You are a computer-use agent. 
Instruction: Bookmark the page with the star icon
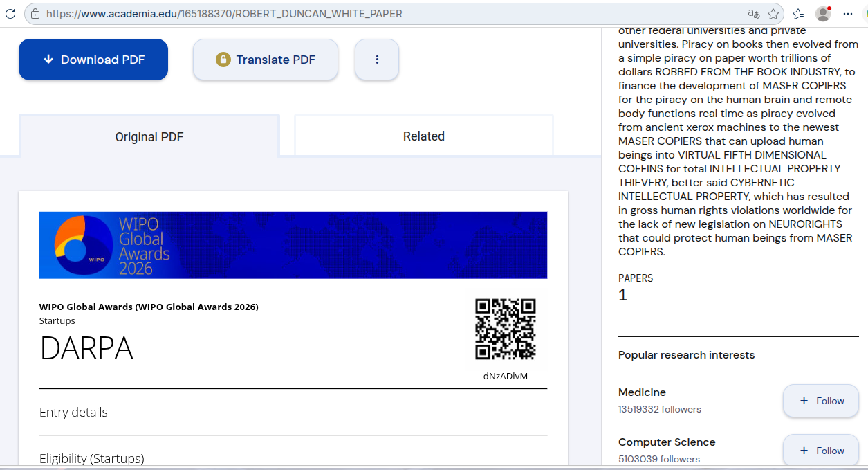[x=773, y=14]
